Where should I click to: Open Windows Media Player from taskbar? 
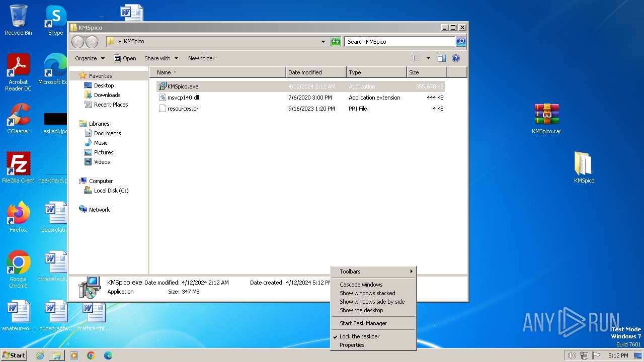(x=74, y=355)
